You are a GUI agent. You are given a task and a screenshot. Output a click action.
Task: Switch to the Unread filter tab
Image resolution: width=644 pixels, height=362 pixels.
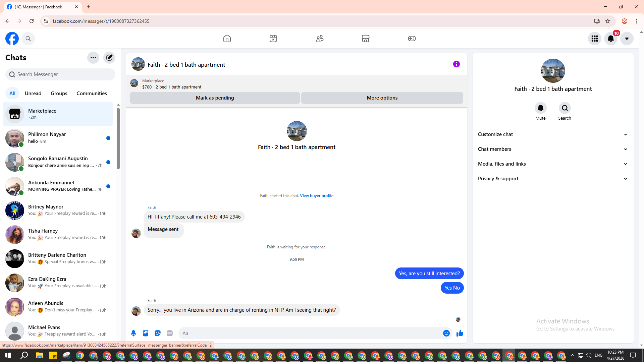click(33, 94)
